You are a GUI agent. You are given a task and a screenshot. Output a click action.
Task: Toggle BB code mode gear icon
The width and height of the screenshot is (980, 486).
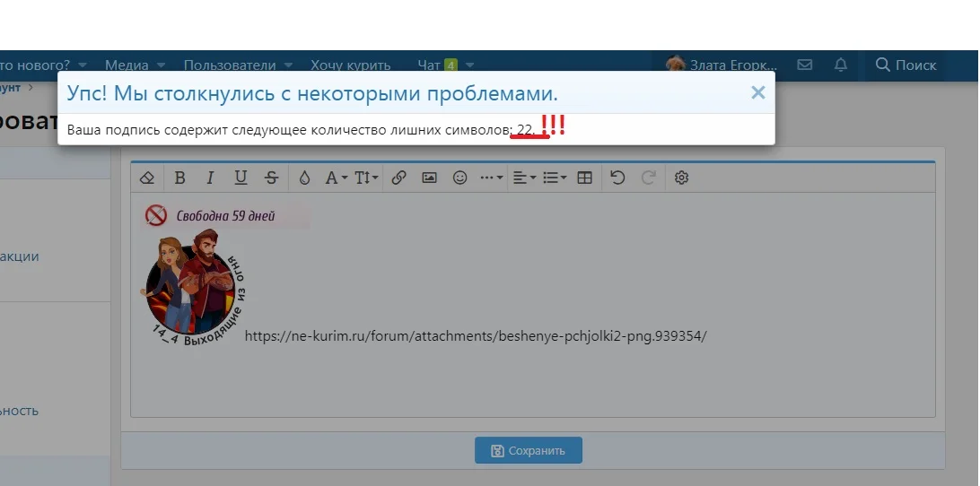(681, 178)
